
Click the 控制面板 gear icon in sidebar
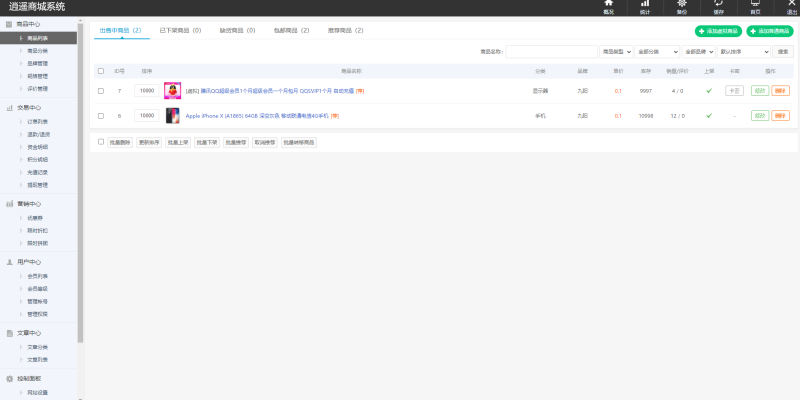[x=9, y=379]
